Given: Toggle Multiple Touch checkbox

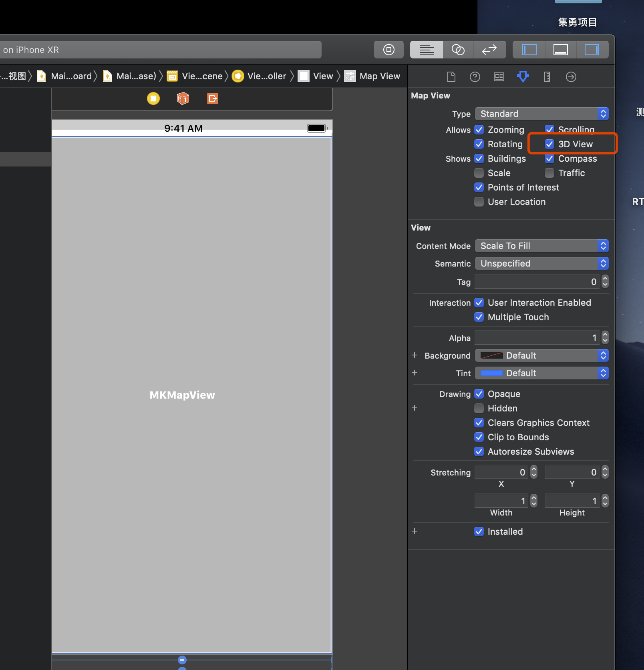Looking at the screenshot, I should tap(479, 317).
